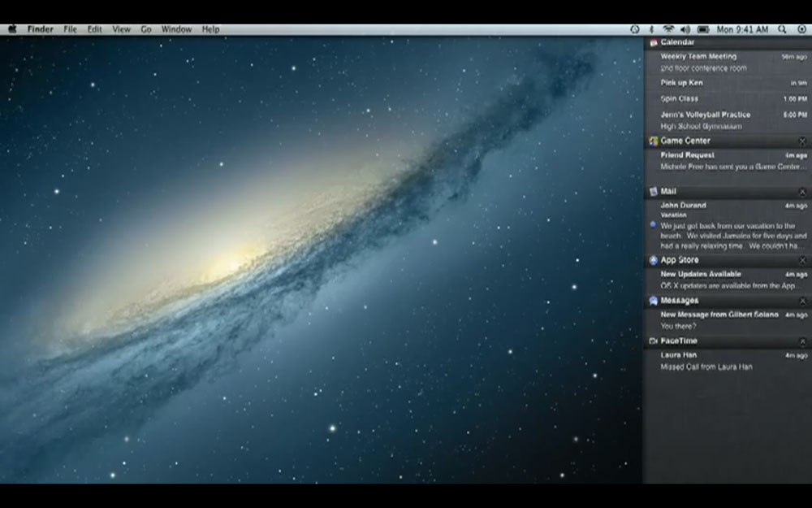
Task: Open the File menu
Action: point(70,29)
